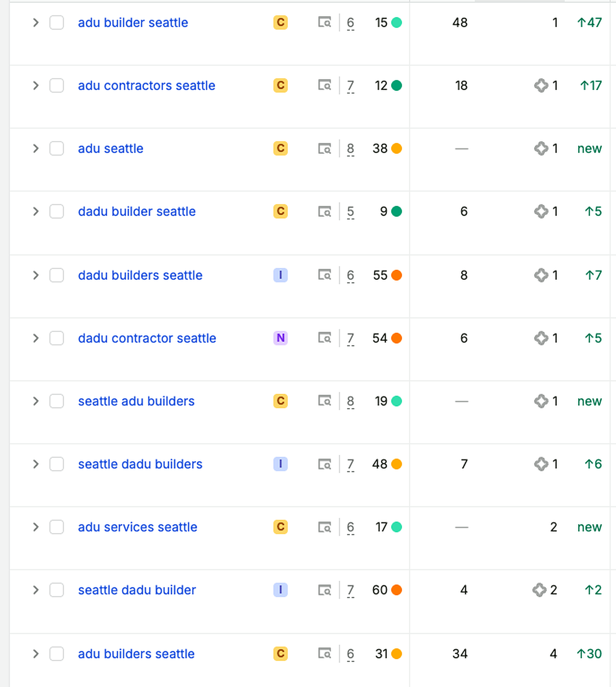Click difficulty score 60 for seattle dadu builder
The height and width of the screenshot is (687, 616).
pos(380,590)
